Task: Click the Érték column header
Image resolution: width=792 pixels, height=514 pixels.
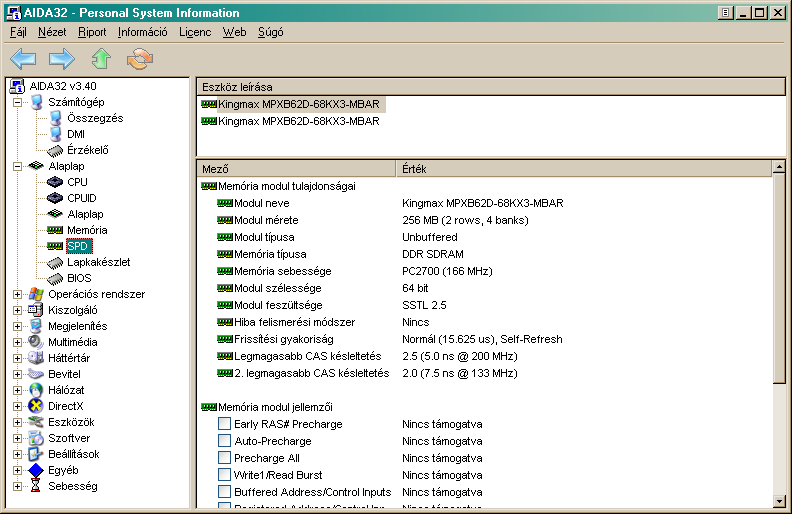Action: 584,169
